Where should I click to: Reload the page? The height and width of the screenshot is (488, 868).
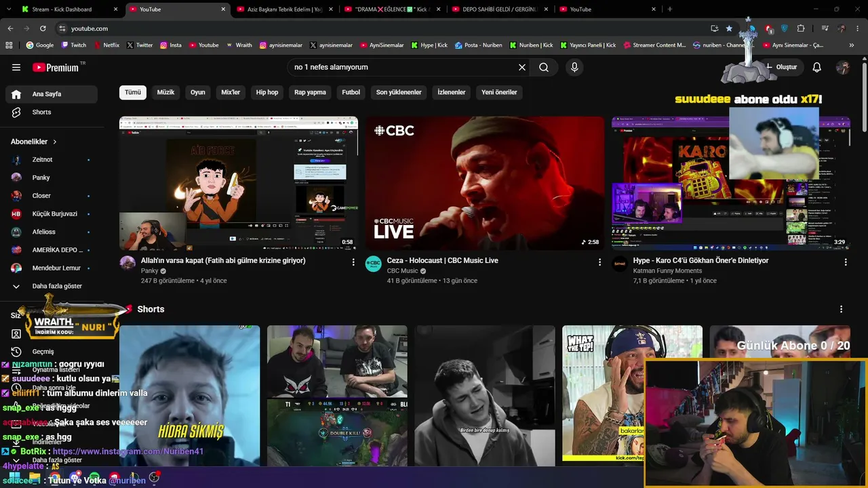pyautogui.click(x=43, y=28)
